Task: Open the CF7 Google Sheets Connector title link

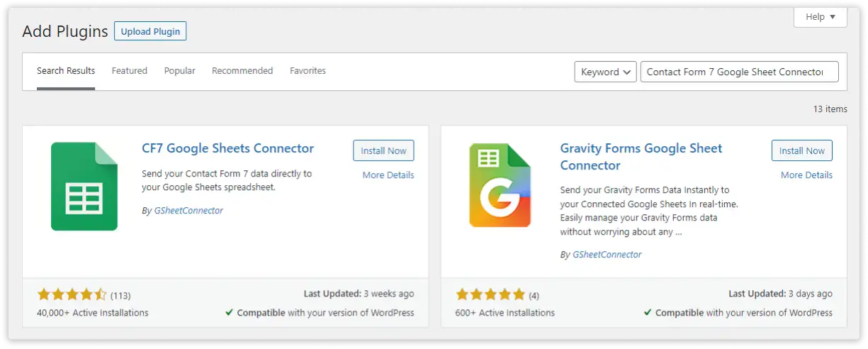Action: 227,148
